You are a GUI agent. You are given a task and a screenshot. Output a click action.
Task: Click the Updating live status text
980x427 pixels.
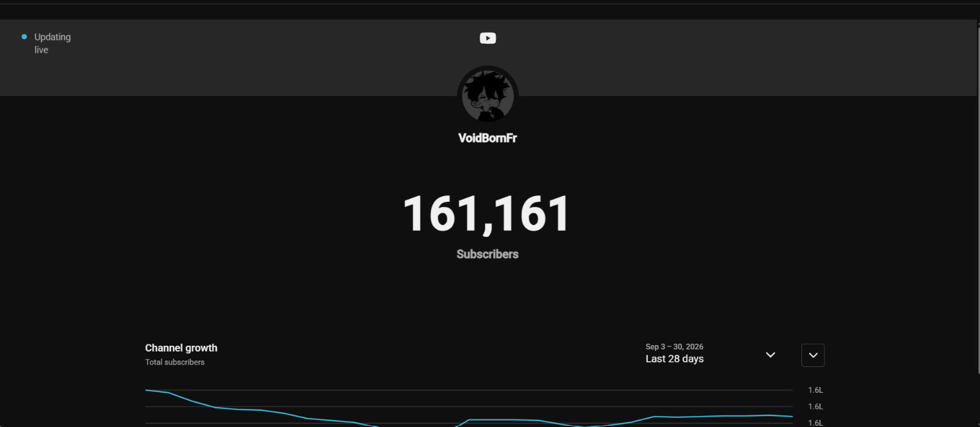click(52, 43)
